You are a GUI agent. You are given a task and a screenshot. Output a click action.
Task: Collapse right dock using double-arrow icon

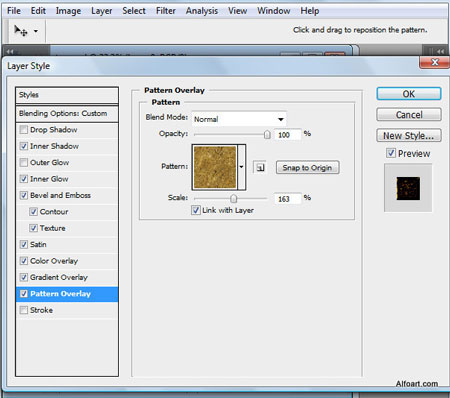coord(441,52)
